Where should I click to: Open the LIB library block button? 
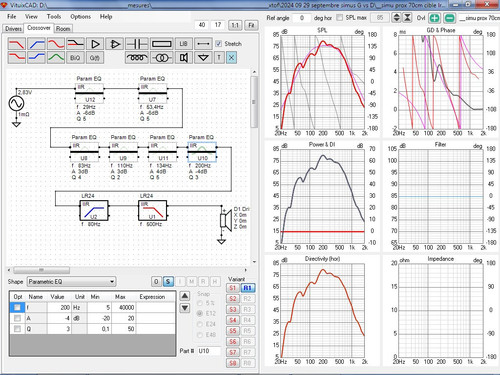click(x=183, y=44)
